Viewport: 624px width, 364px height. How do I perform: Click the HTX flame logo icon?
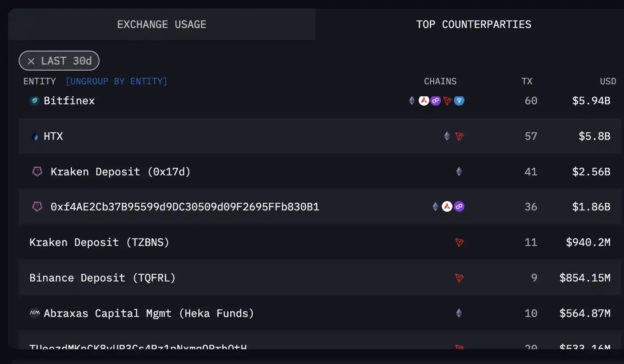tap(35, 136)
